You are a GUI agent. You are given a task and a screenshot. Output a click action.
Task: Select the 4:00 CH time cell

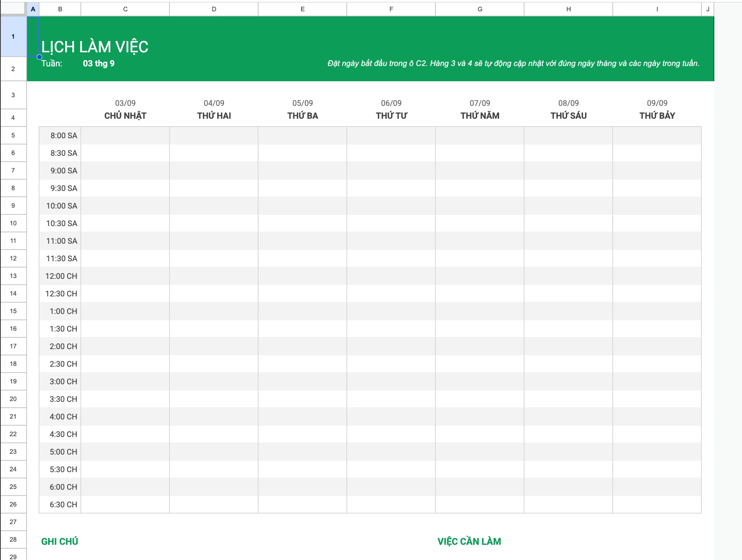(60, 417)
